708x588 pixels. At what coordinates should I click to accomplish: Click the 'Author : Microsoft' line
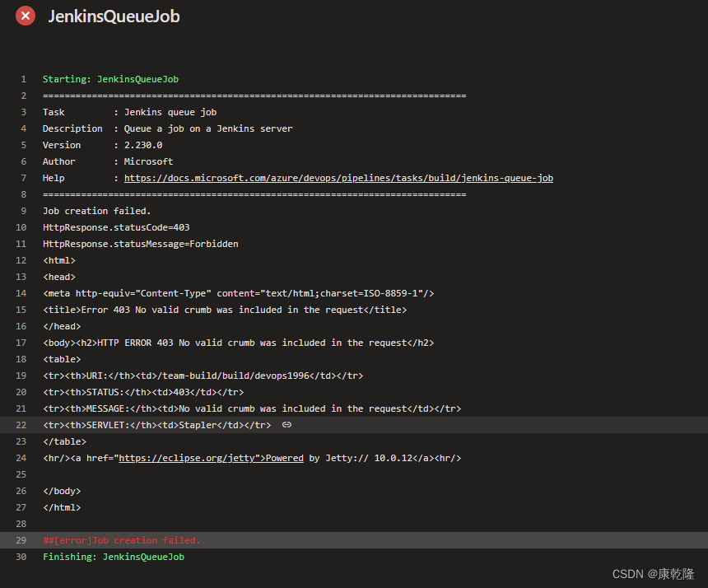pos(108,161)
